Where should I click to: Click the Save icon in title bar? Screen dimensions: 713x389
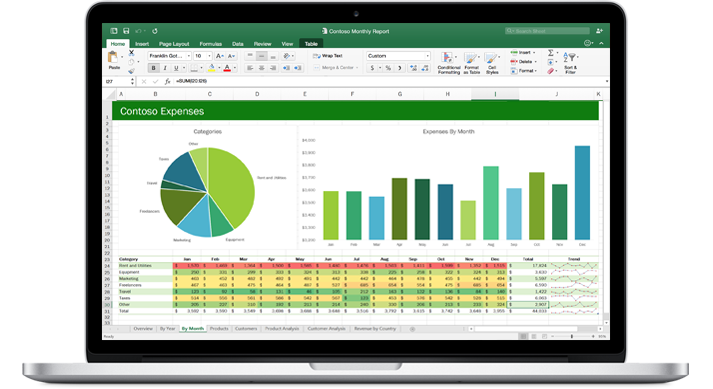[126, 31]
